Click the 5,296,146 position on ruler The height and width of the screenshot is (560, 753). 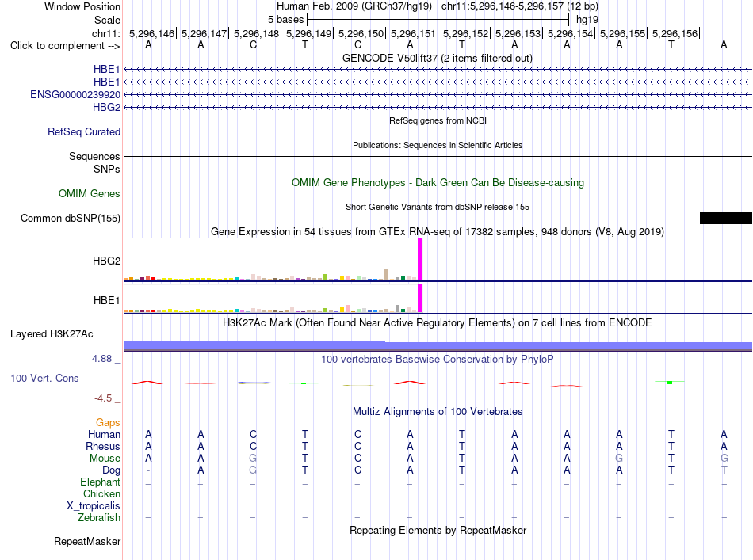[151, 33]
